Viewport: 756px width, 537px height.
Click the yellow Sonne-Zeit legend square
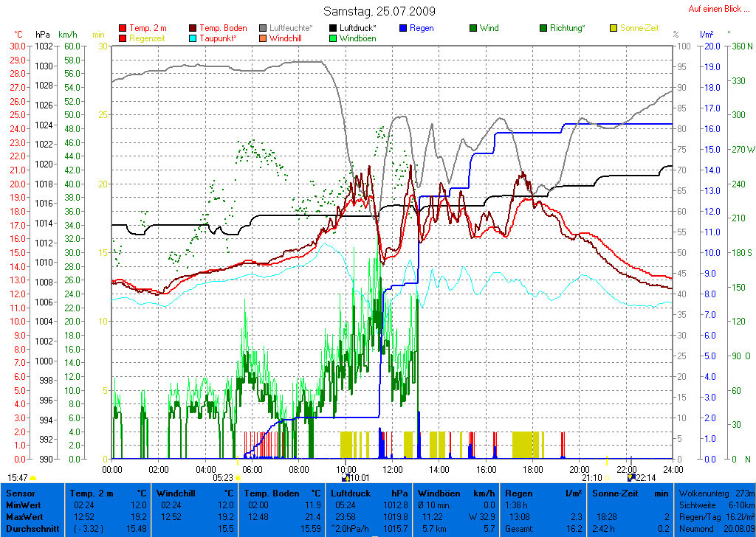coord(614,28)
